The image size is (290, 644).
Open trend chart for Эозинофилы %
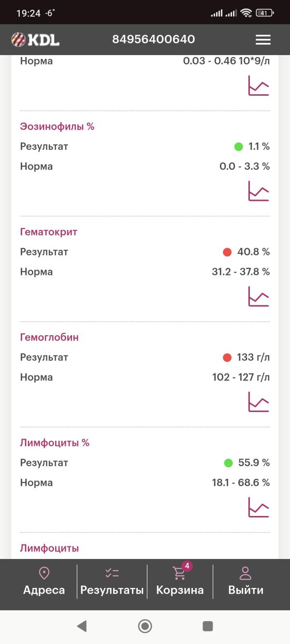[259, 191]
